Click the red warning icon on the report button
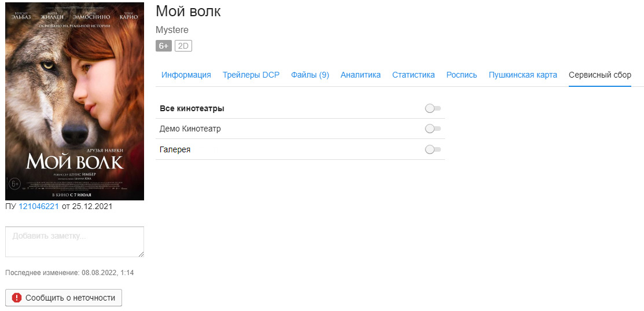644x311 pixels. point(16,298)
